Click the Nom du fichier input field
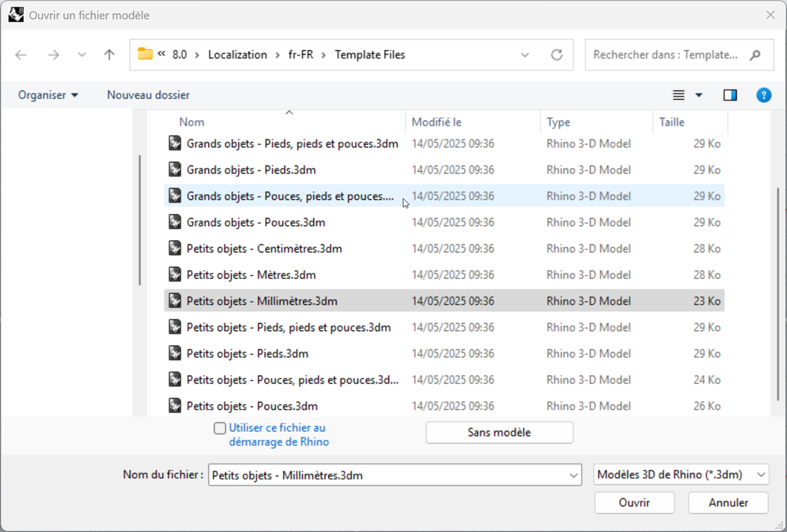Image resolution: width=787 pixels, height=532 pixels. coord(387,475)
